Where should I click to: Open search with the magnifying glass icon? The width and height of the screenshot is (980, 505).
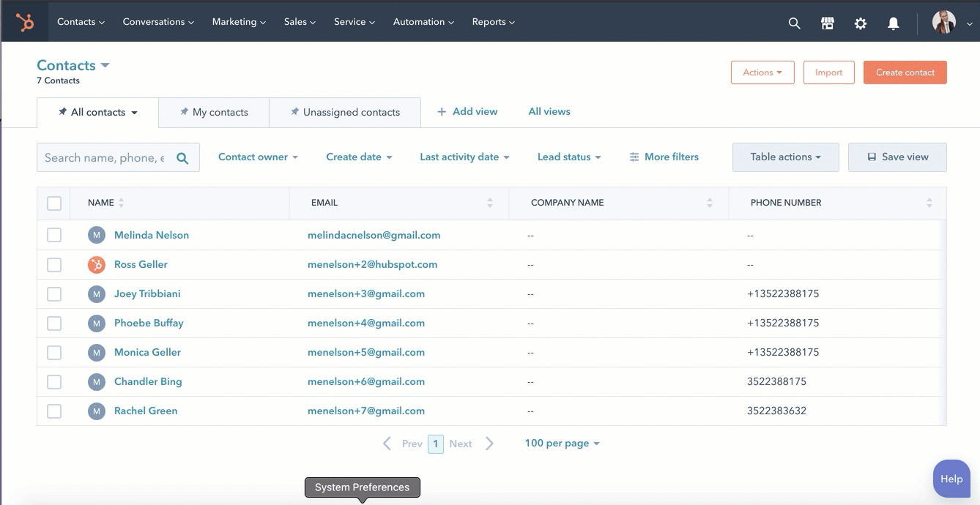(794, 23)
